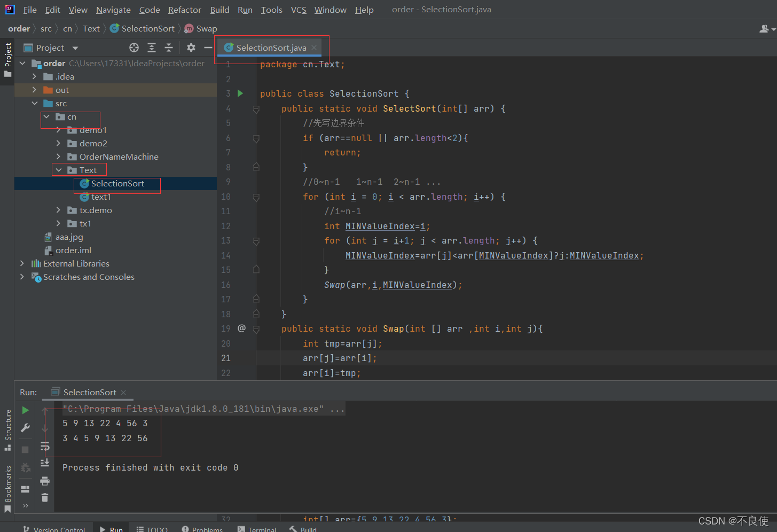Click src breadcrumb in navigation bar

(46, 29)
